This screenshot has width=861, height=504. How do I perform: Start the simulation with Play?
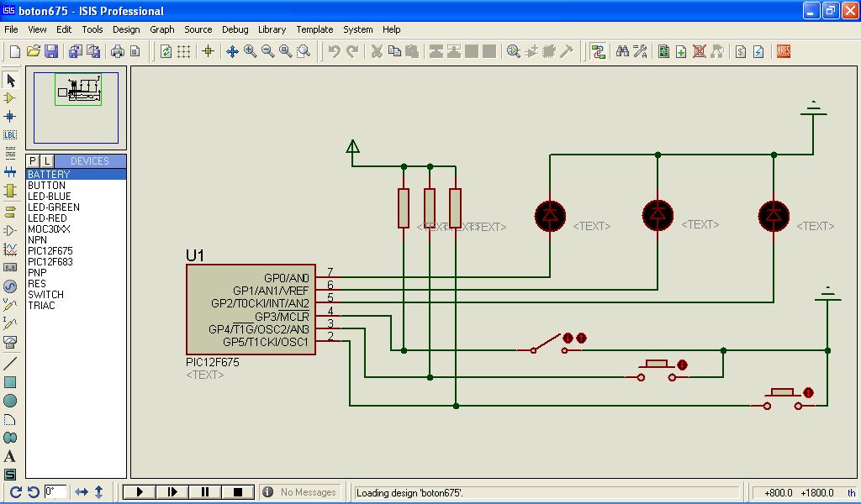click(x=140, y=492)
